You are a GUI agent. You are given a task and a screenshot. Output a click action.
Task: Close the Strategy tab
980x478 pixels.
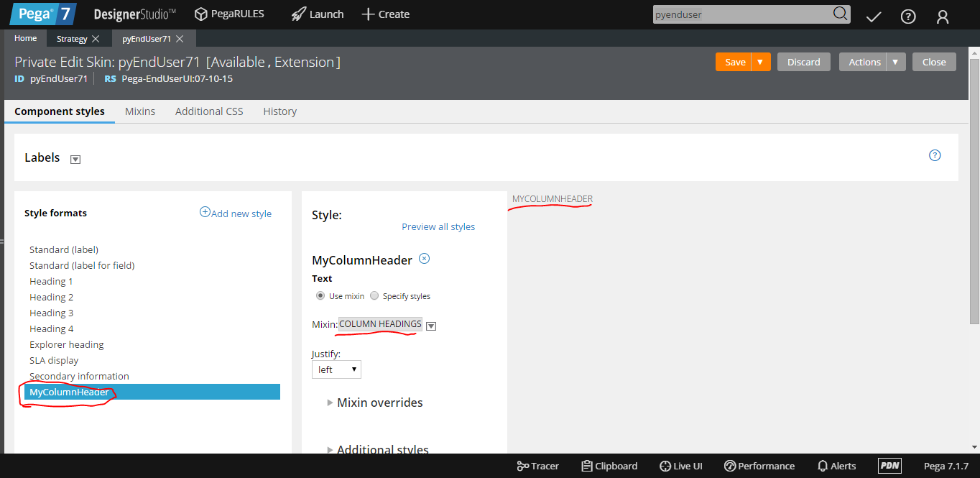tap(96, 39)
